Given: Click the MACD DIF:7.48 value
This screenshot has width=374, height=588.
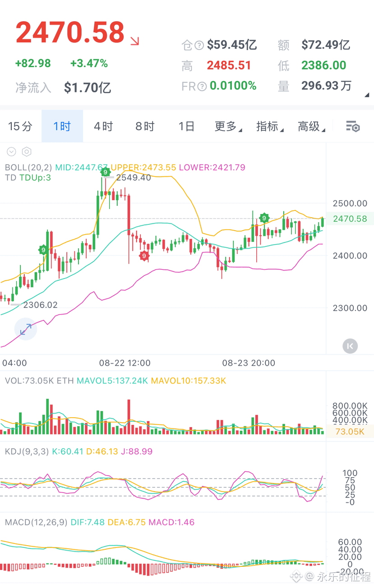Looking at the screenshot, I should pos(88,522).
